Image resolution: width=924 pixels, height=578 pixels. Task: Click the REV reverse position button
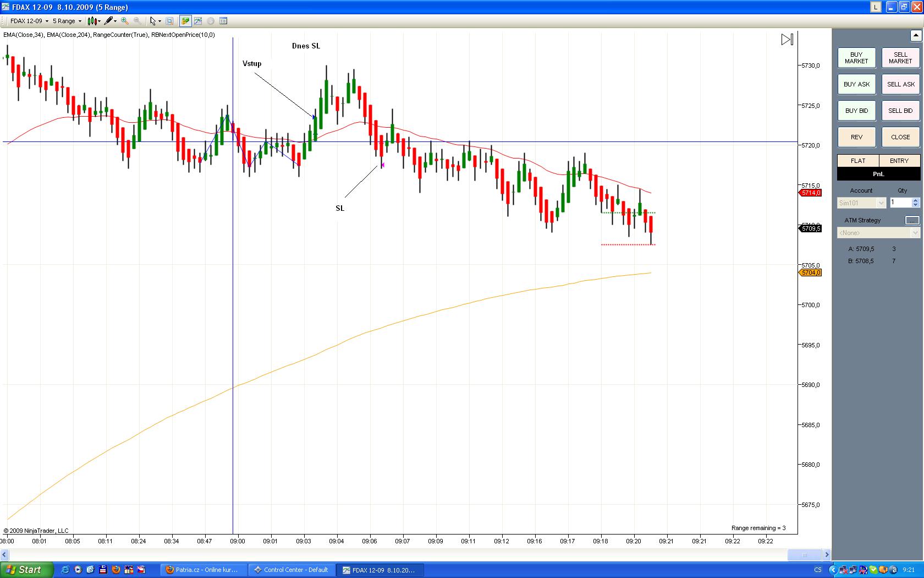(856, 137)
